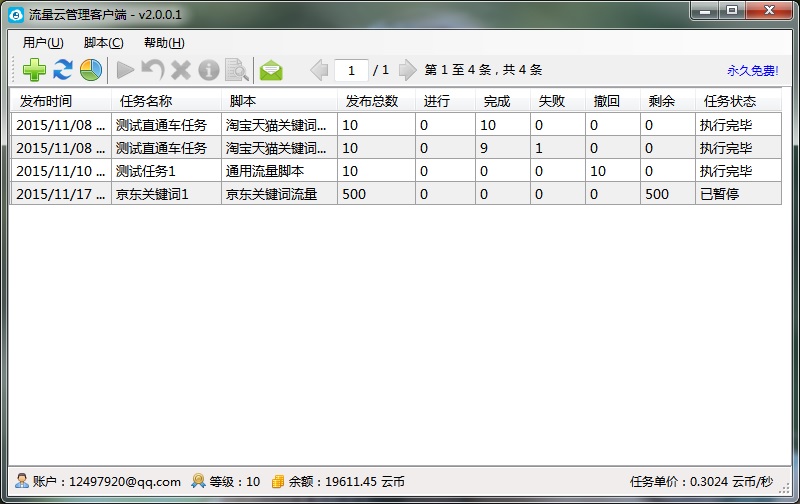Select the 京东关键词1 task name cell
The height and width of the screenshot is (504, 800).
tap(166, 194)
